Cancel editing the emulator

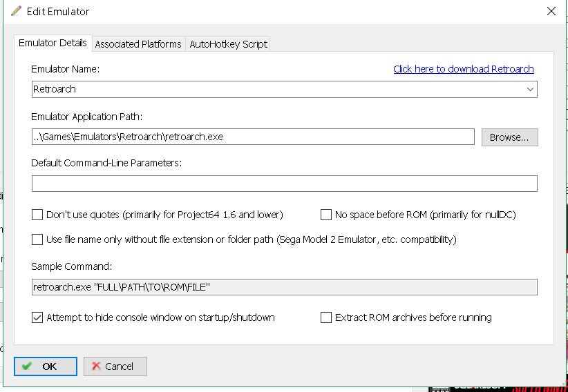tap(115, 366)
